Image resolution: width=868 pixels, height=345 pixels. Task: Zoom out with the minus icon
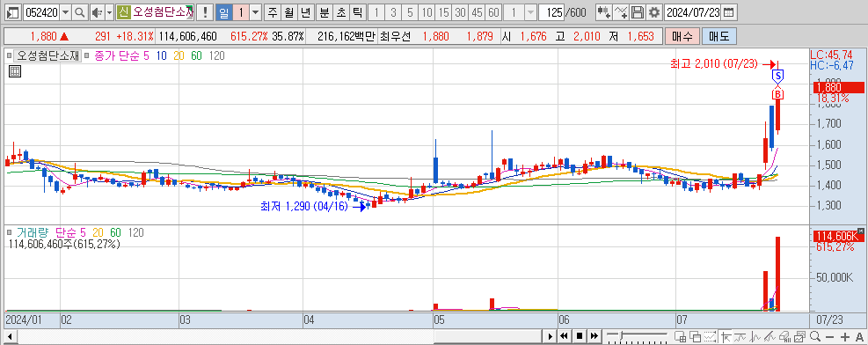pyautogui.click(x=829, y=337)
